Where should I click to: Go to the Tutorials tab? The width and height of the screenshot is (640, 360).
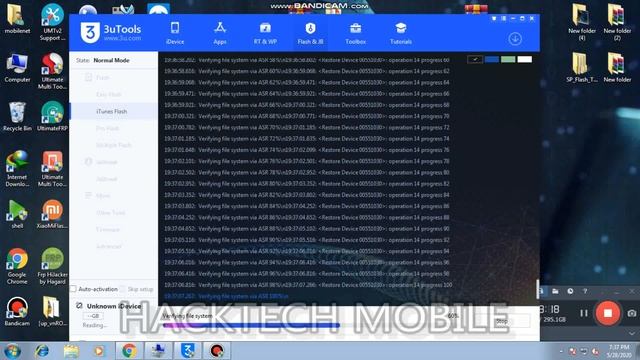[x=400, y=33]
